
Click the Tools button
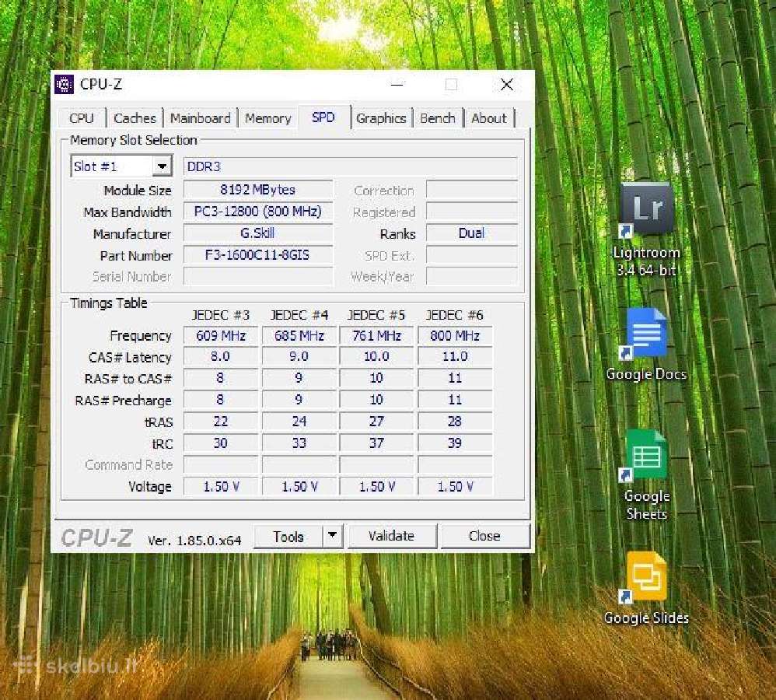click(x=288, y=536)
